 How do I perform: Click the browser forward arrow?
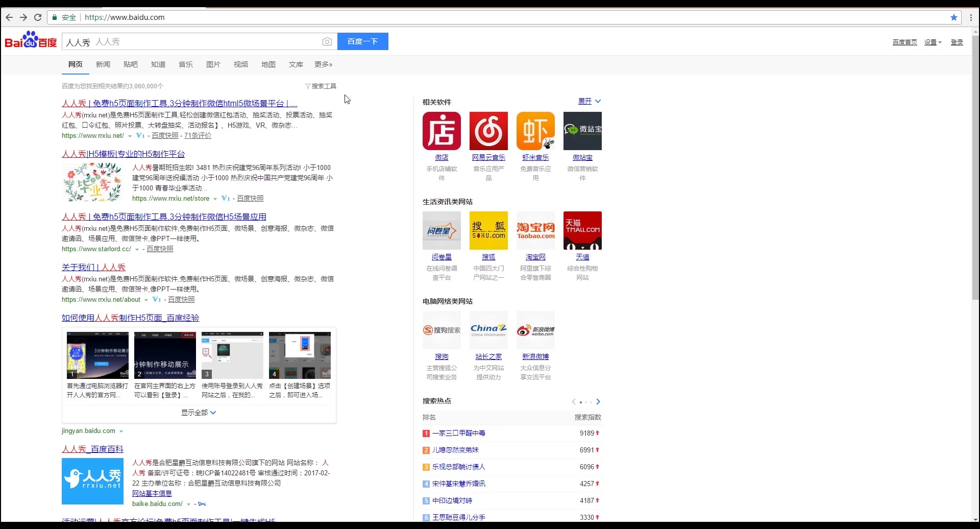pos(23,17)
